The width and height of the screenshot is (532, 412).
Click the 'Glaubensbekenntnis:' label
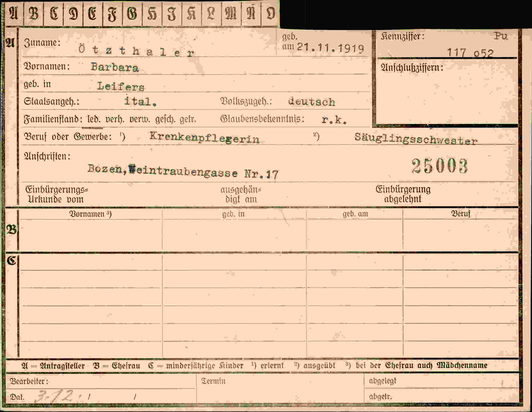coord(262,119)
